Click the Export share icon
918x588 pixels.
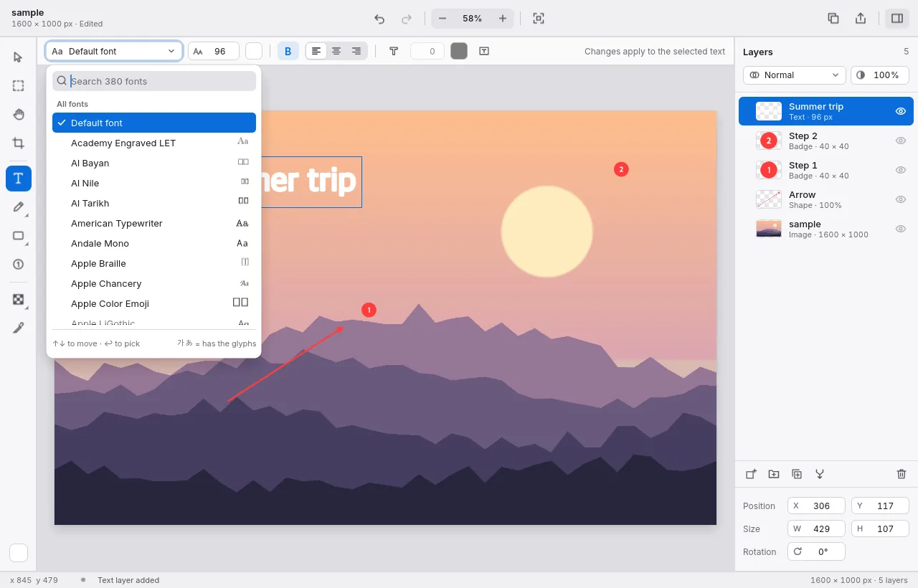click(x=861, y=19)
